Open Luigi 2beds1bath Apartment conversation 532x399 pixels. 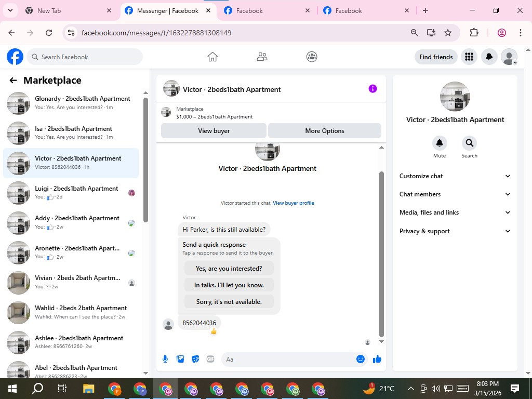click(71, 193)
